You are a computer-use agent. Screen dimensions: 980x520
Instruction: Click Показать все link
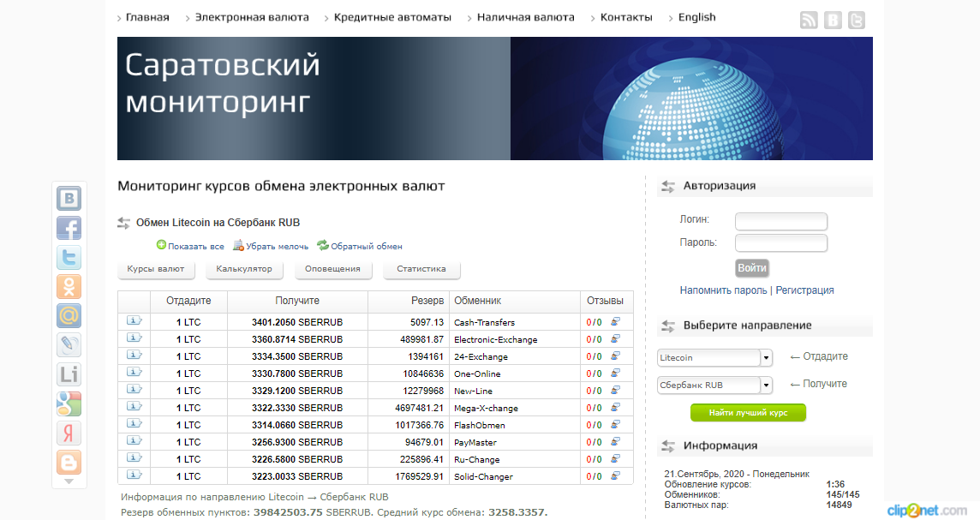click(195, 246)
